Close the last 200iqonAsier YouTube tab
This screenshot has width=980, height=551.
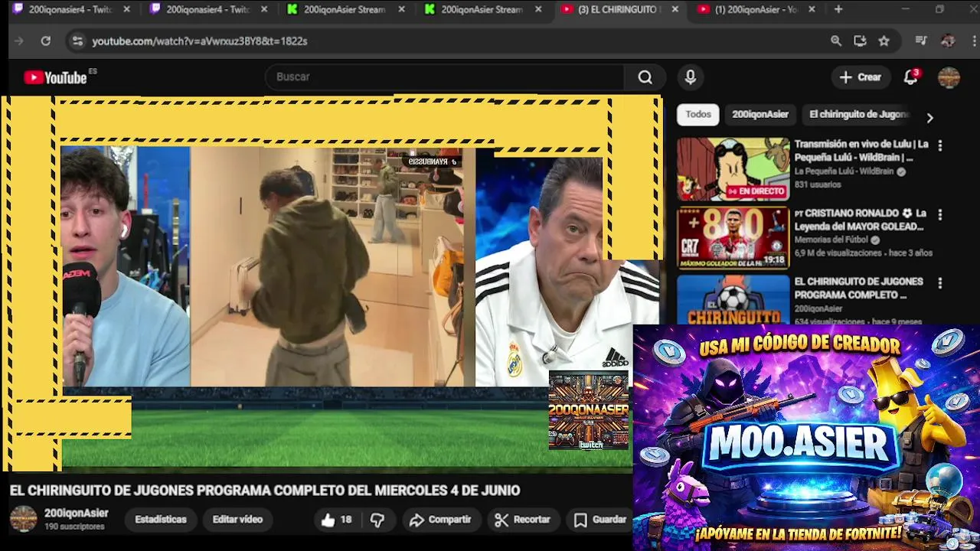coord(812,9)
